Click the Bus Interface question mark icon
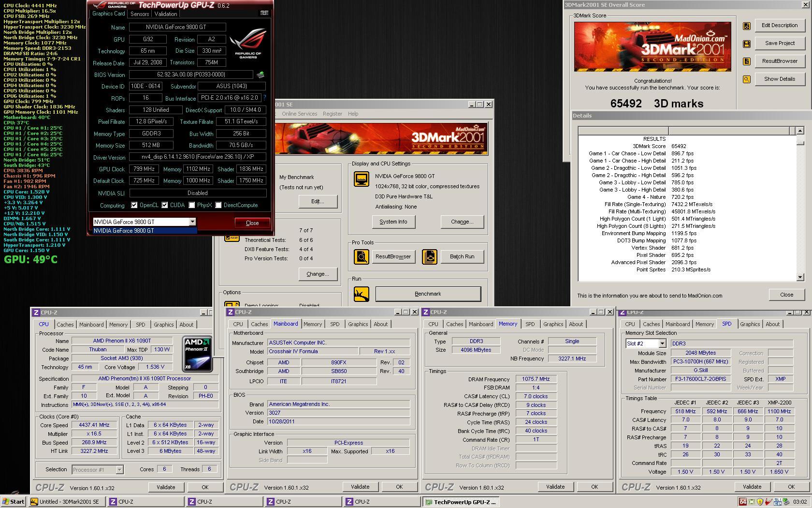The width and height of the screenshot is (812, 508). click(x=264, y=98)
